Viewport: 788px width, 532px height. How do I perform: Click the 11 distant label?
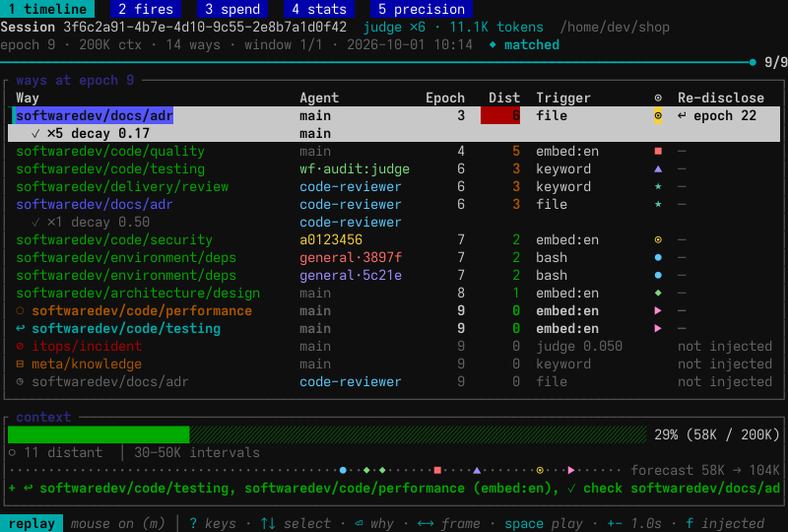coord(63,452)
